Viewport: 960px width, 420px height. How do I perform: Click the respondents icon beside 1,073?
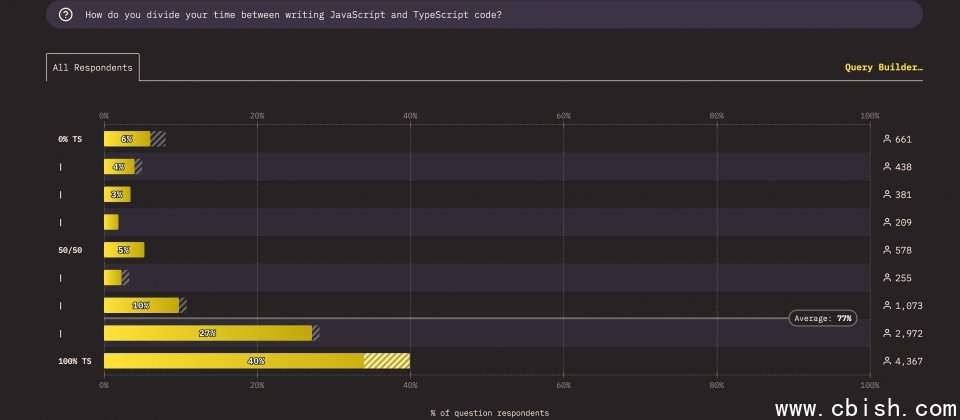tap(887, 305)
